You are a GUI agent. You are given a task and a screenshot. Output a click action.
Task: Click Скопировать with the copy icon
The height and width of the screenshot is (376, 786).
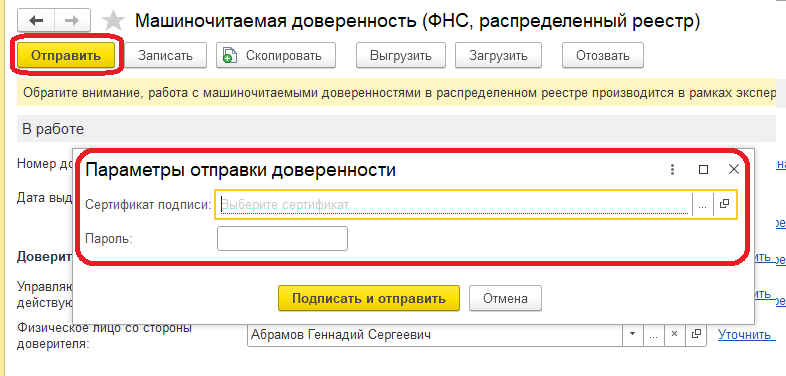(x=276, y=55)
